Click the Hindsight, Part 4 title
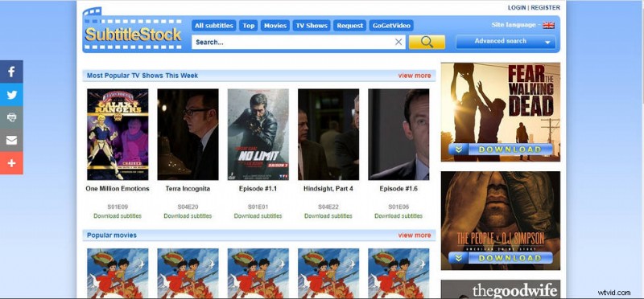The image size is (644, 299). pyautogui.click(x=328, y=189)
